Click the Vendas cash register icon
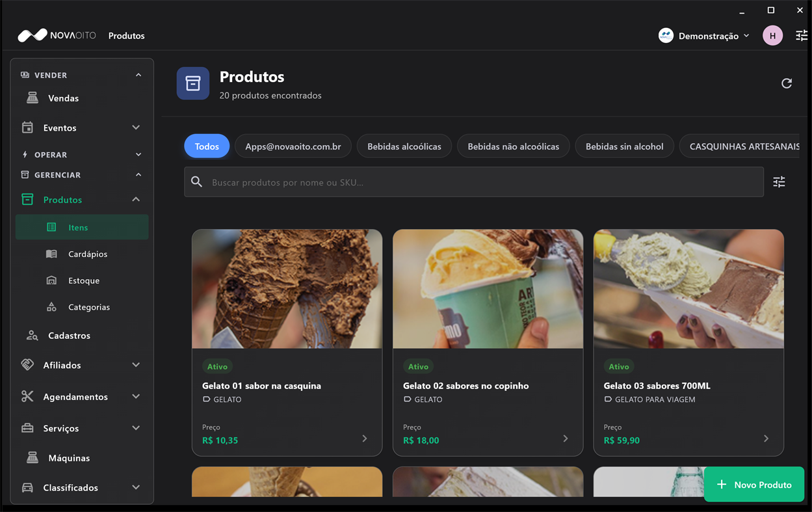Viewport: 812px width, 512px height. pos(33,98)
